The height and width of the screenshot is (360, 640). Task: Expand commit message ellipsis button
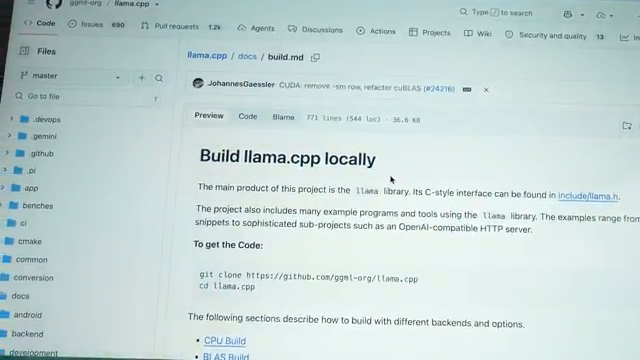(x=467, y=89)
